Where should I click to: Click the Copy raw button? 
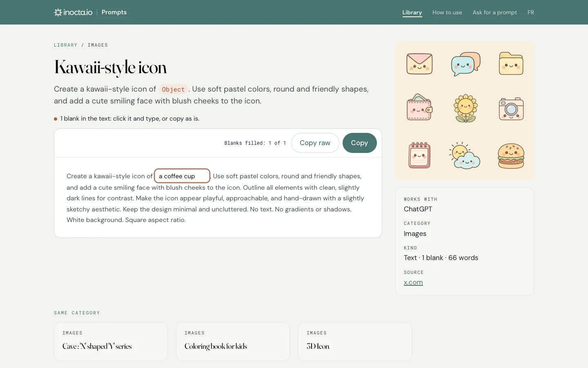[315, 143]
